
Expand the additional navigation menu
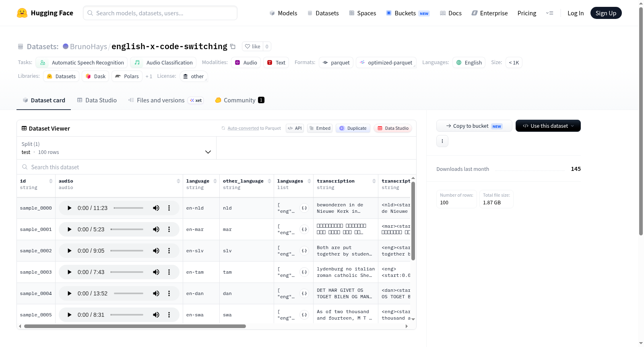(x=549, y=13)
